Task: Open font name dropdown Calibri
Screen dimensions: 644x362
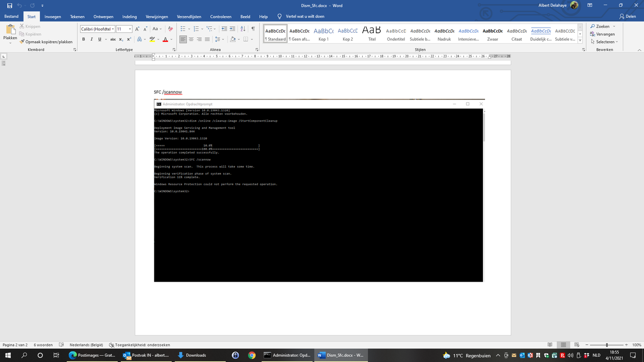Action: tap(113, 29)
